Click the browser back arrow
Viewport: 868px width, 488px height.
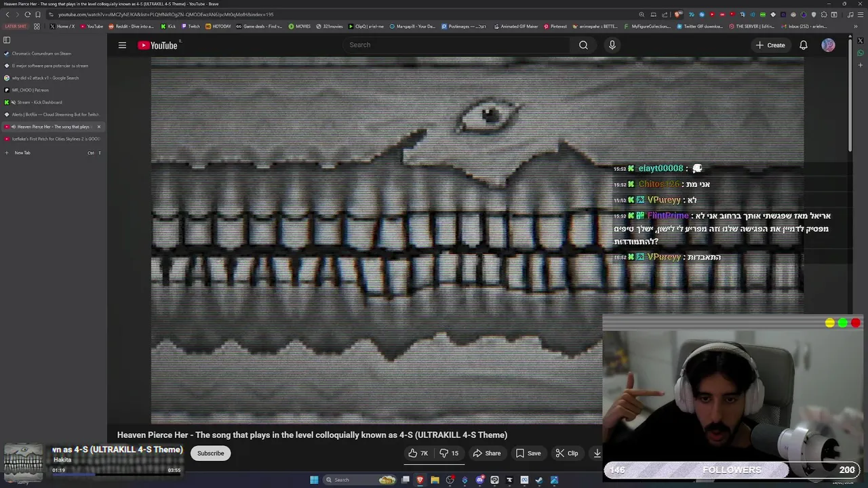6,14
